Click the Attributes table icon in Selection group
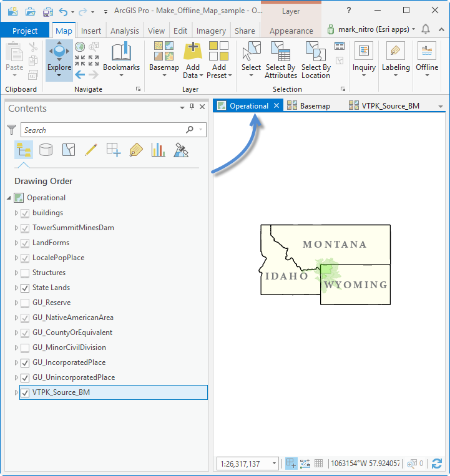This screenshot has width=450, height=476. tap(339, 46)
